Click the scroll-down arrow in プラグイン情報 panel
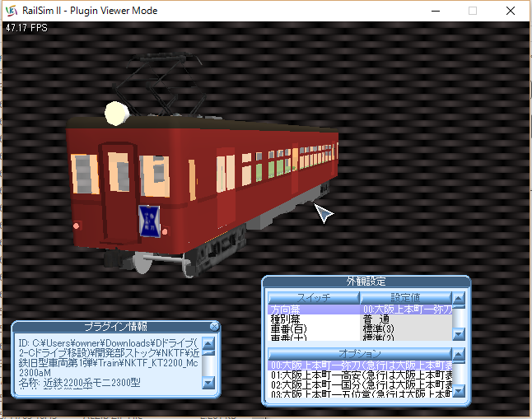The width and height of the screenshot is (532, 419). click(208, 383)
